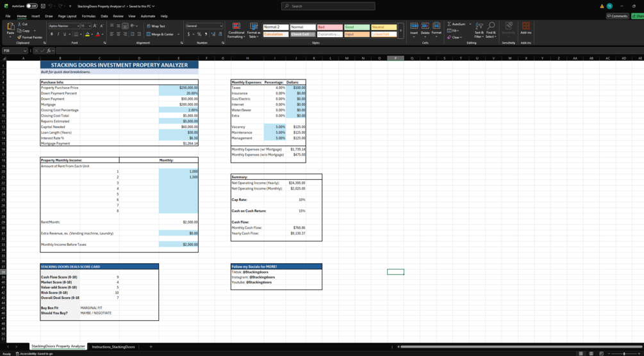Click the Increase Decimal icon
This screenshot has height=356, width=644.
click(x=213, y=34)
